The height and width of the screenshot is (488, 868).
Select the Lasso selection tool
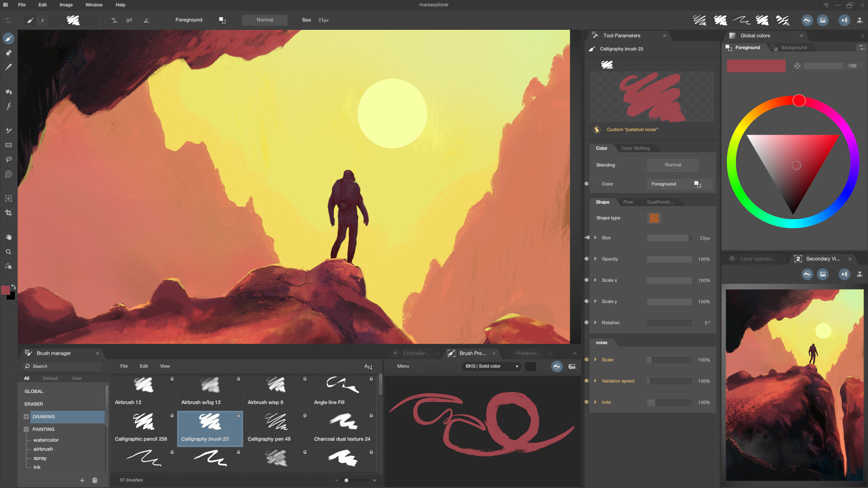click(8, 159)
